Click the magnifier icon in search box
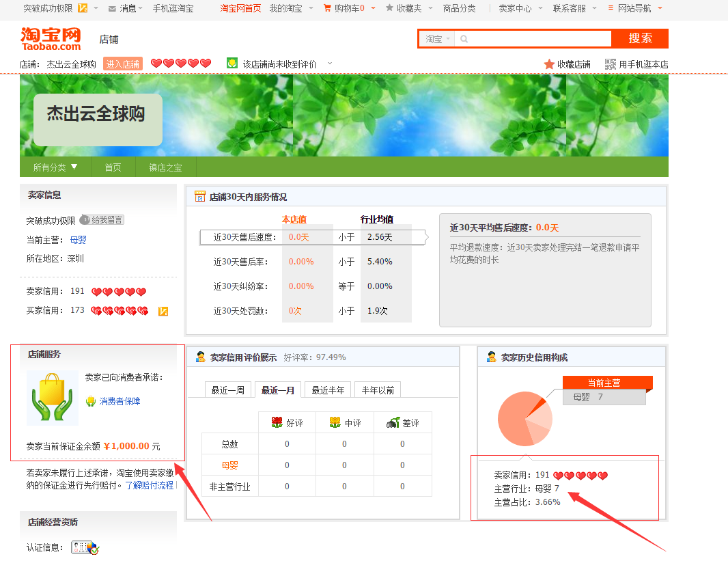The width and height of the screenshot is (728, 561). click(x=464, y=39)
